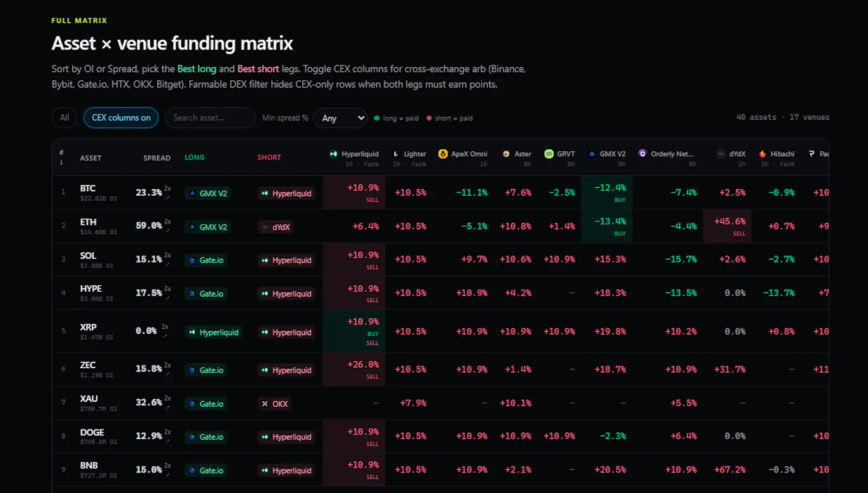Viewport: 868px width, 493px height.
Task: Click Hyperliquid icon in XRP long cell
Action: pos(192,332)
